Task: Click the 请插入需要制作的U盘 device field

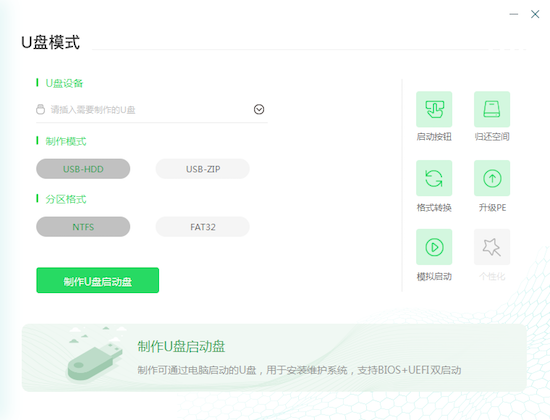Action: point(152,110)
